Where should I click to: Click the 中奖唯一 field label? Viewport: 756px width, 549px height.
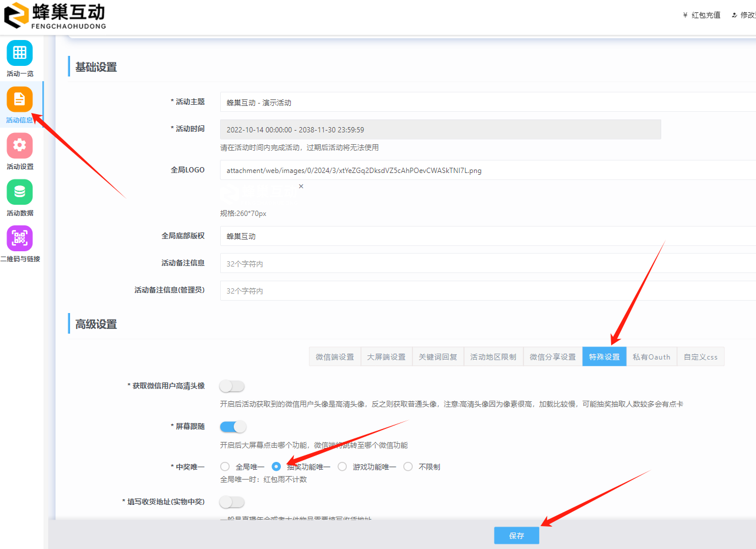[x=188, y=467]
